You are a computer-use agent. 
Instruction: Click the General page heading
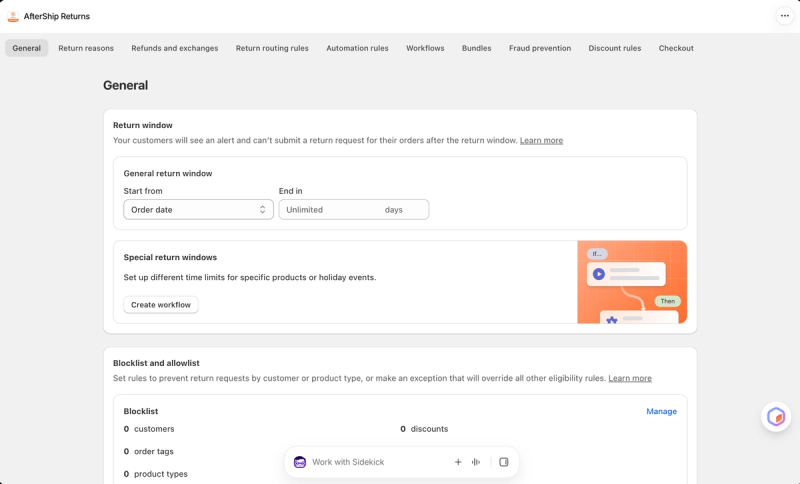pyautogui.click(x=126, y=85)
